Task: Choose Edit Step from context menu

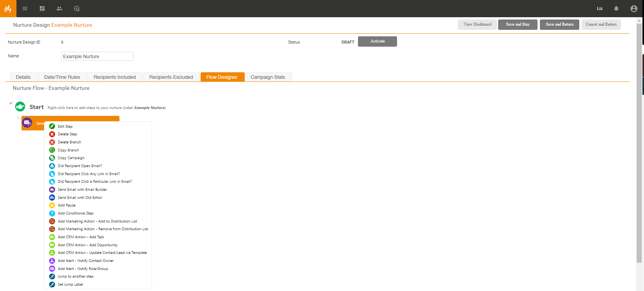Action: tap(65, 127)
